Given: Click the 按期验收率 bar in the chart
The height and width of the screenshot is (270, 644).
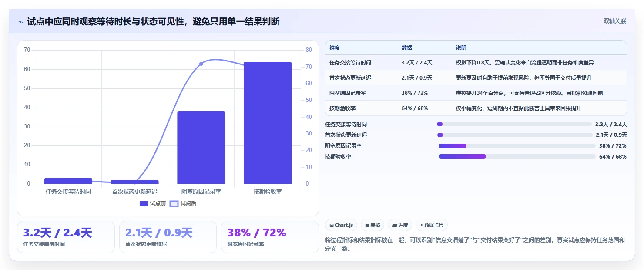Looking at the screenshot, I should [x=268, y=123].
